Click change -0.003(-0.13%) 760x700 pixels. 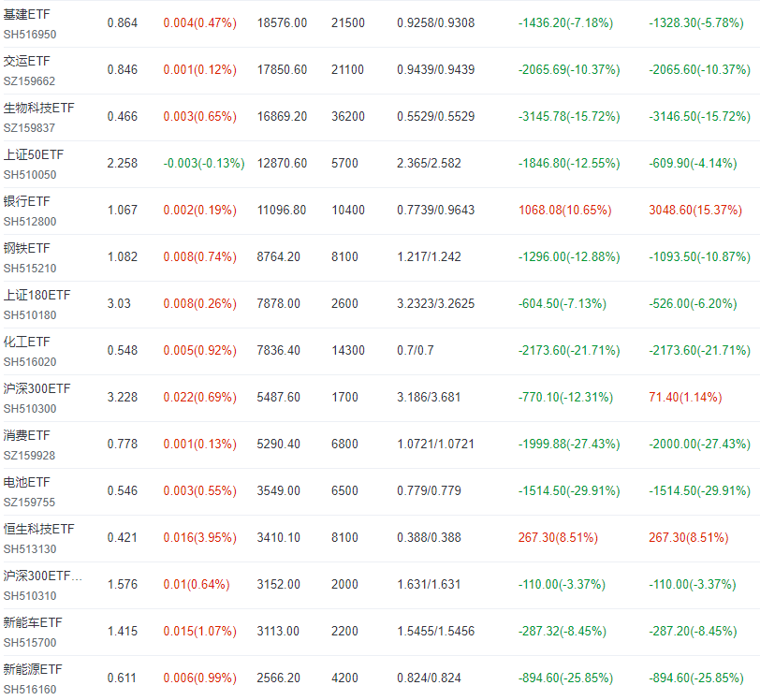(x=204, y=164)
